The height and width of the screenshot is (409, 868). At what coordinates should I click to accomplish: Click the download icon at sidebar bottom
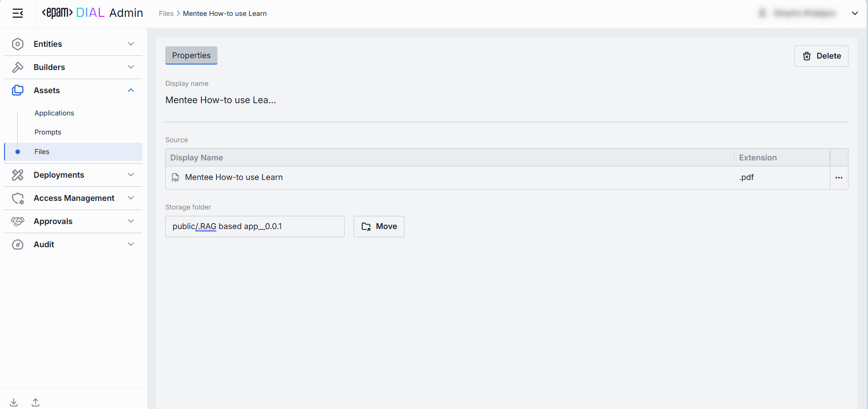[x=14, y=402]
